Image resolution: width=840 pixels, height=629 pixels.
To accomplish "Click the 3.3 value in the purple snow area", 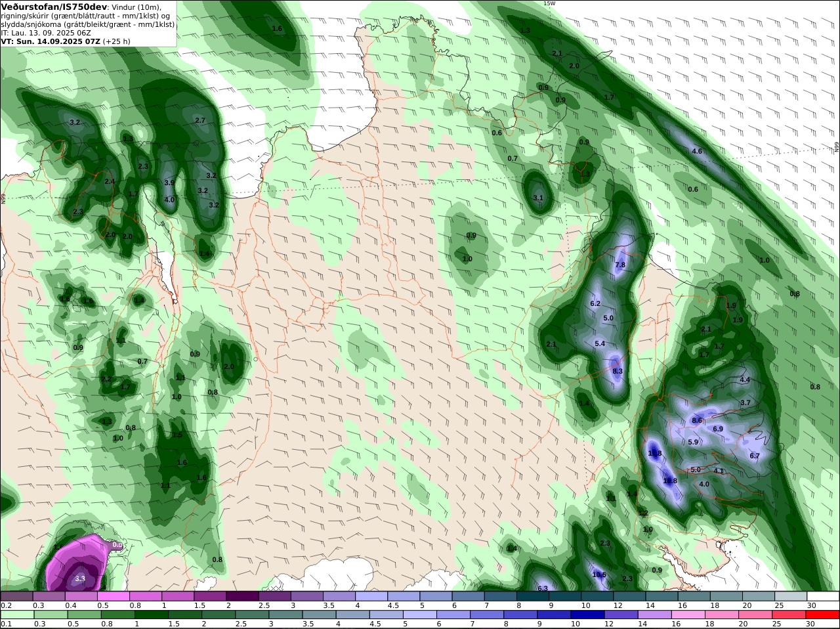I will [x=80, y=578].
